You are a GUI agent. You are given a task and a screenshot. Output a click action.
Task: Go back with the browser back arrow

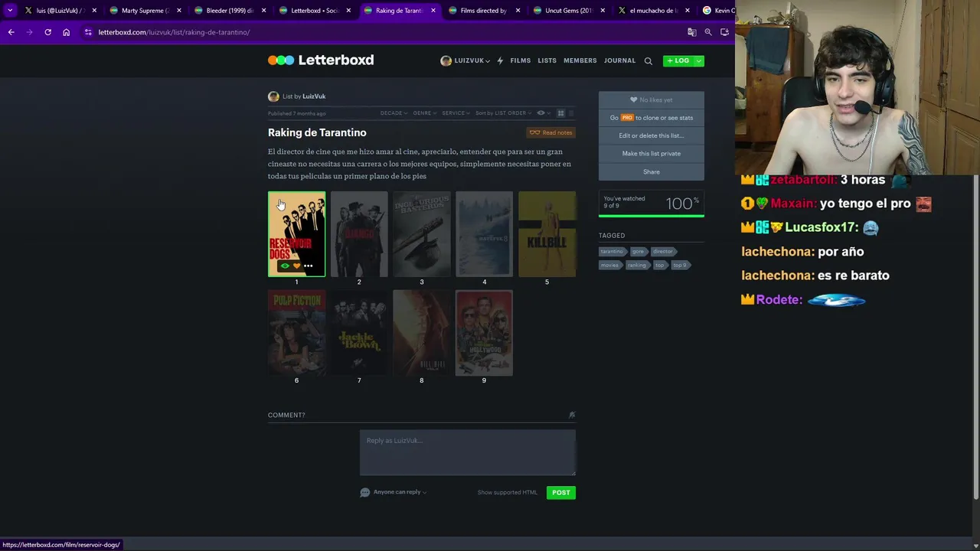tap(11, 32)
